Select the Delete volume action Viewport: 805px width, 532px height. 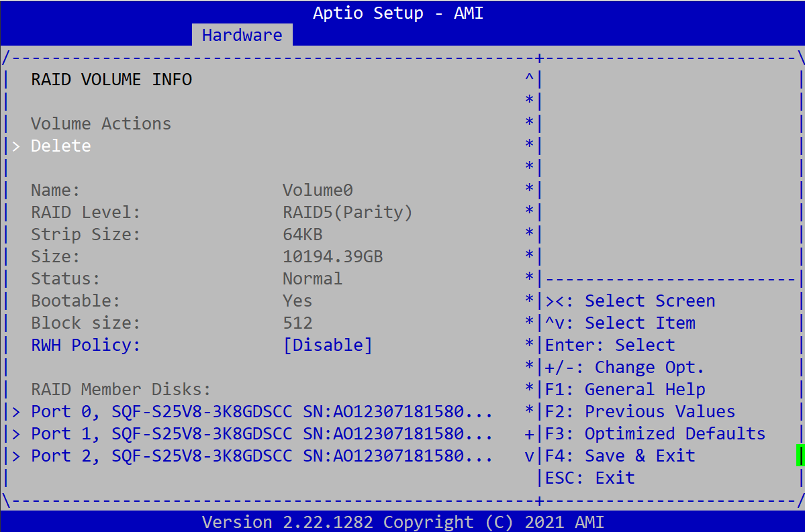coord(61,146)
